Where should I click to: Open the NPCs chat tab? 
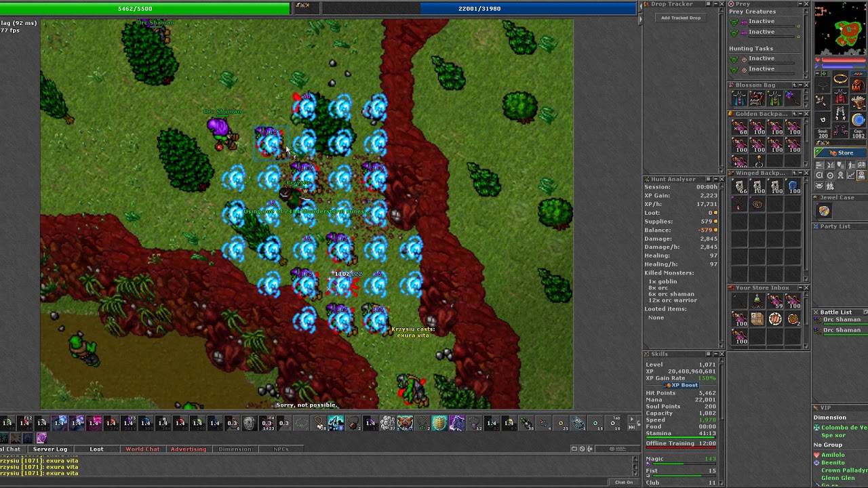(281, 449)
